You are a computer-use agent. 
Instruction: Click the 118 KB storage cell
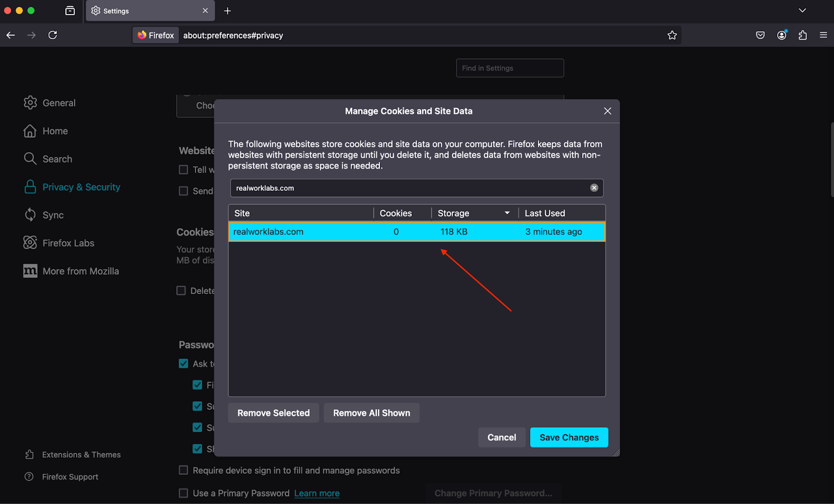click(453, 231)
